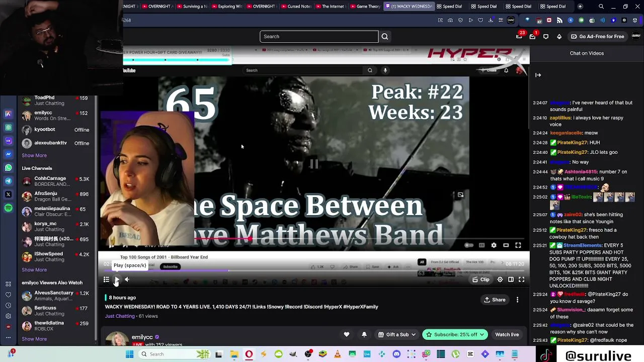
Task: Open browser history clock in the sidebar
Action: [9, 305]
